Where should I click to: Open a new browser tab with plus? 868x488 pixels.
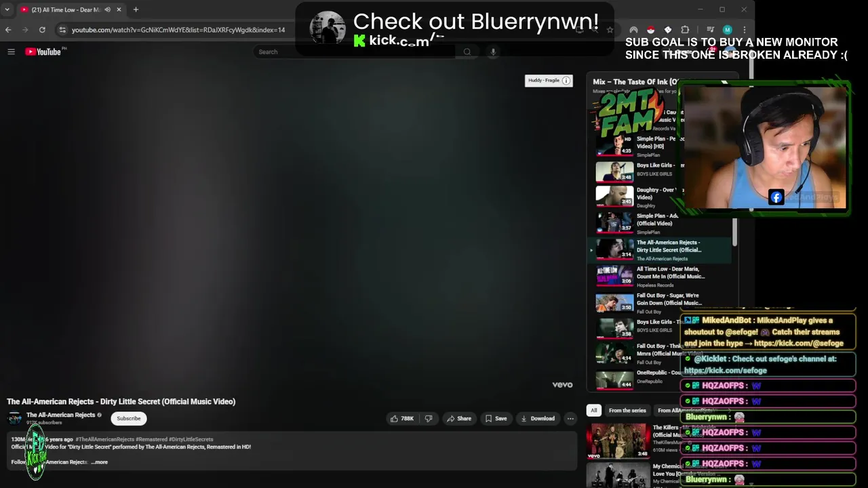click(x=136, y=9)
